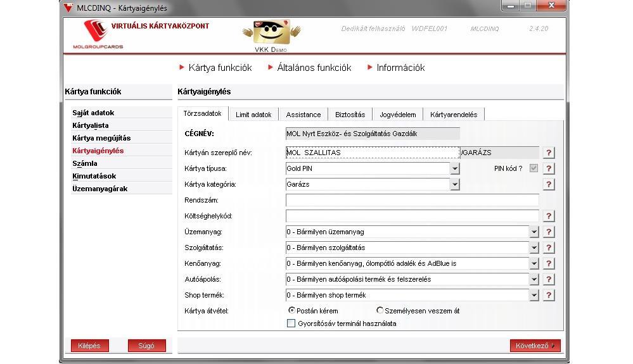Image resolution: width=633 pixels, height=364 pixels.
Task: Switch to the Törzsadatok tab
Action: [x=203, y=114]
